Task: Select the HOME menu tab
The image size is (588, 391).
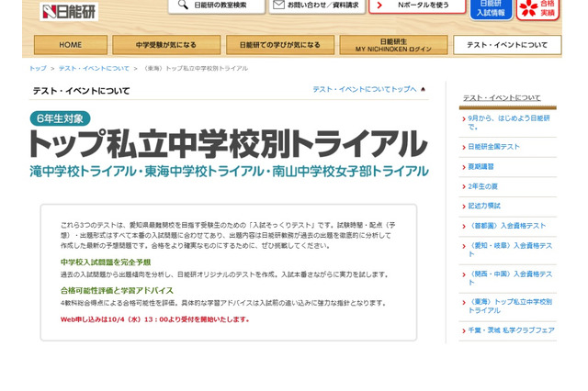Action: (71, 45)
